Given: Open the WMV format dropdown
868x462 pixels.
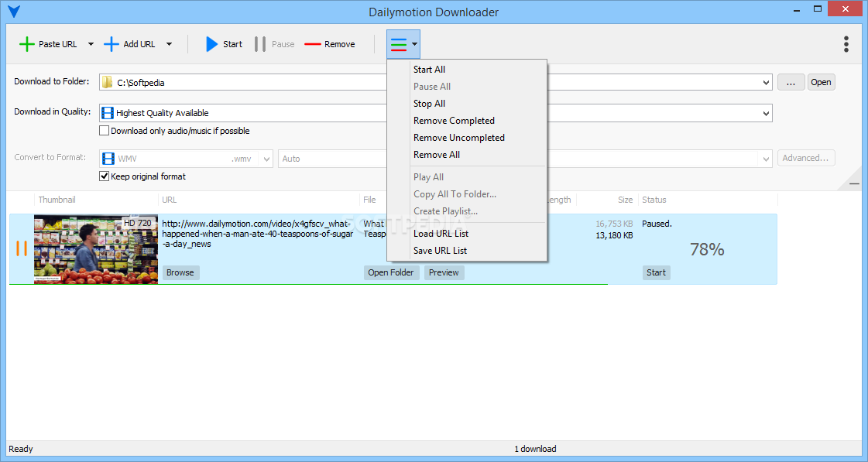Looking at the screenshot, I should [267, 159].
